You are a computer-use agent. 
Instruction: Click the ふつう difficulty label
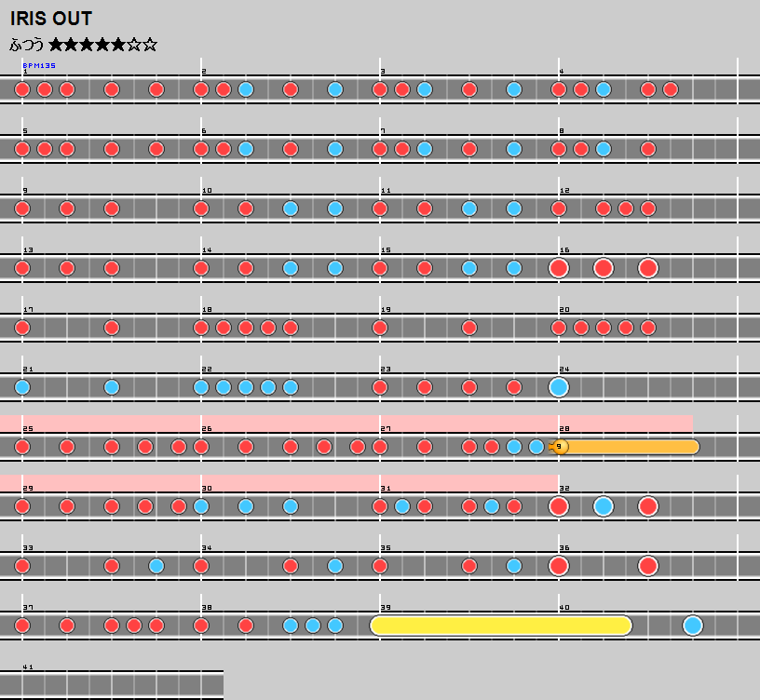[27, 45]
